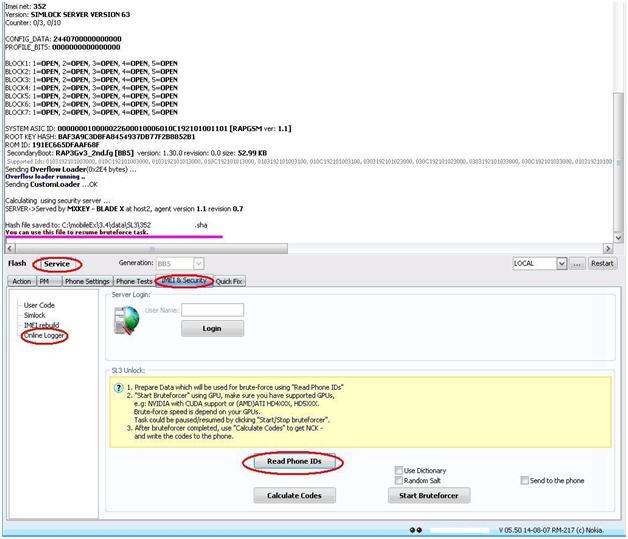The image size is (628, 539).
Task: Click the PROFILE_BITS log line
Action: (x=62, y=47)
